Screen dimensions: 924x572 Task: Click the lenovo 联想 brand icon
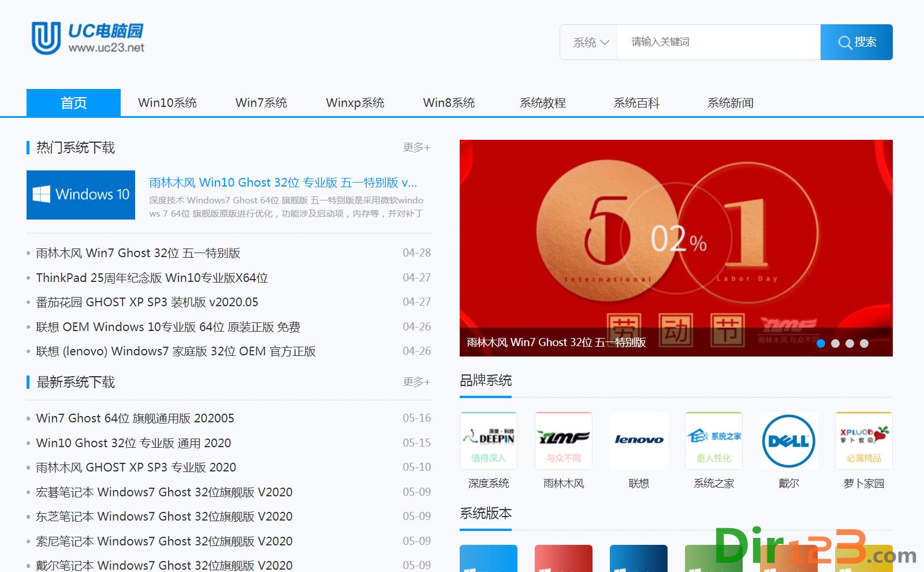click(x=639, y=440)
